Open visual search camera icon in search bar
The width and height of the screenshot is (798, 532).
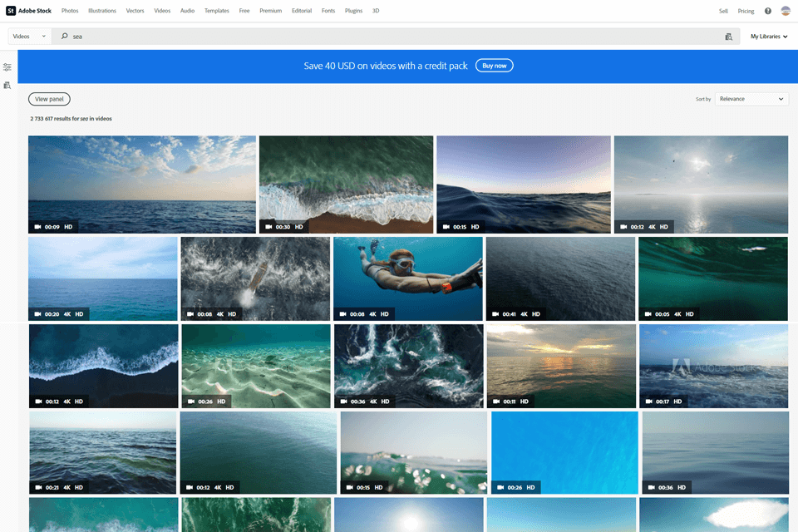(728, 37)
